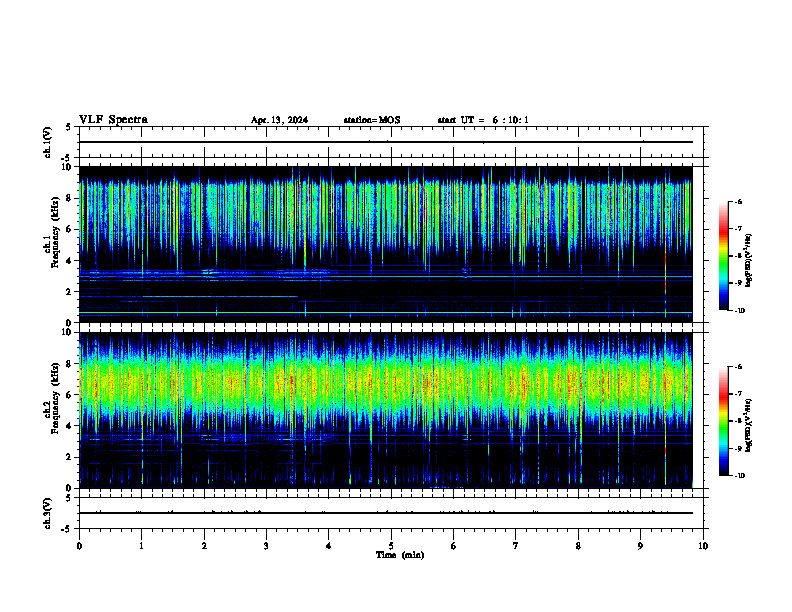Viewport: 792px width, 612px height.
Task: Click the ch.1 color bar unit label log(PSD)
Action: pos(748,261)
